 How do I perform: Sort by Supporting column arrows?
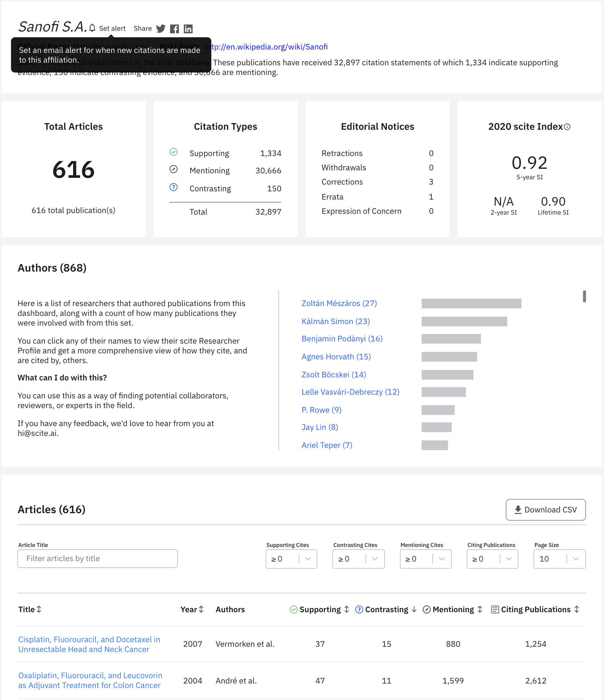[347, 609]
